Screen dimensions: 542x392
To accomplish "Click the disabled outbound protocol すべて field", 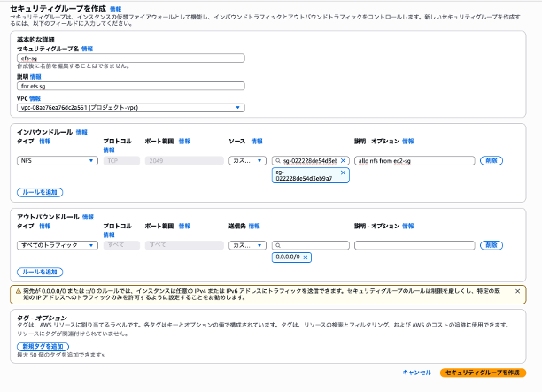I will 121,245.
